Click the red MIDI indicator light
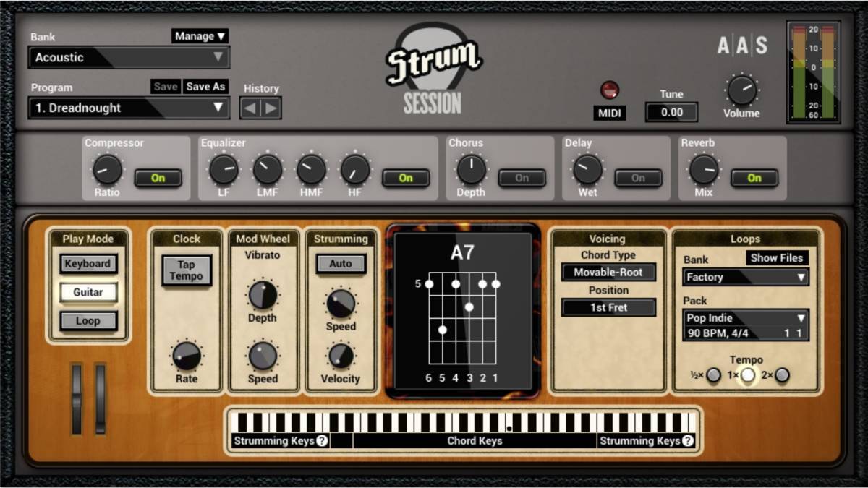This screenshot has width=868, height=488. click(610, 90)
